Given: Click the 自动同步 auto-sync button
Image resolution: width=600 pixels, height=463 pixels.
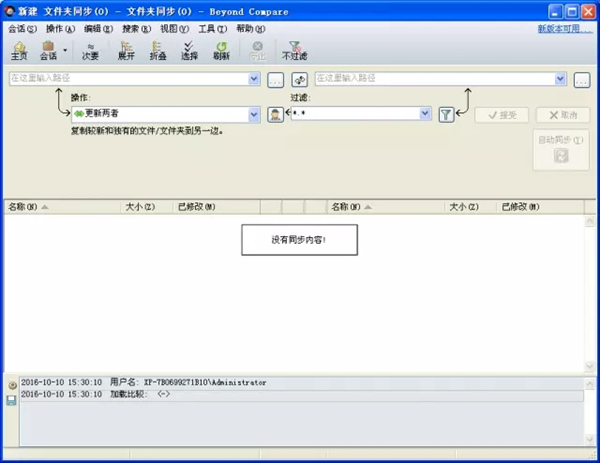Looking at the screenshot, I should [x=561, y=150].
